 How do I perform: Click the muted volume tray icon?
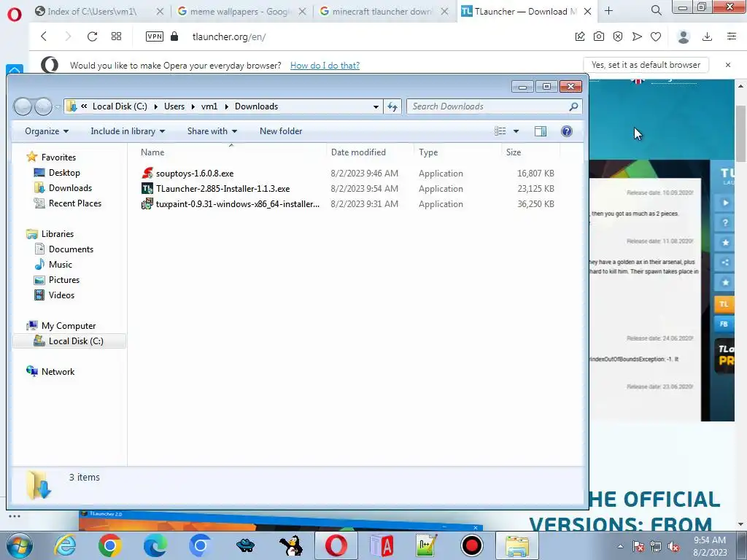[x=673, y=546]
